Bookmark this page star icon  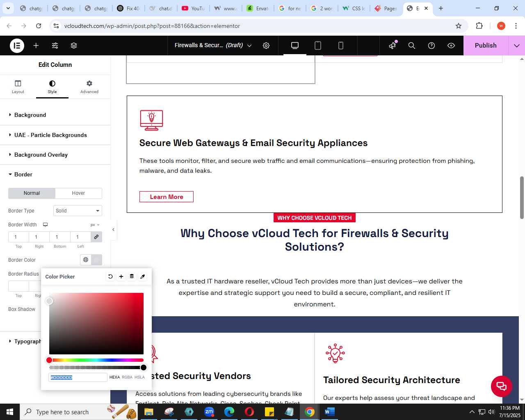click(x=459, y=26)
